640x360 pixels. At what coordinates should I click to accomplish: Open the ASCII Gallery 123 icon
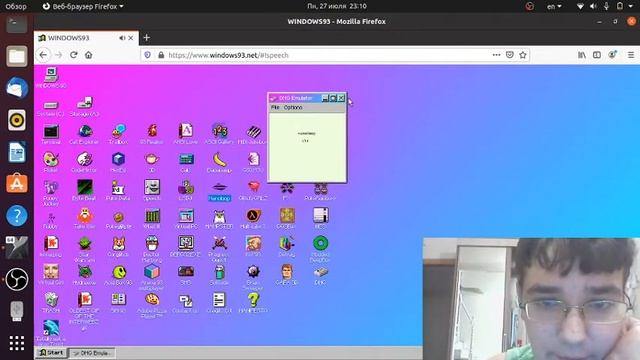pos(219,131)
